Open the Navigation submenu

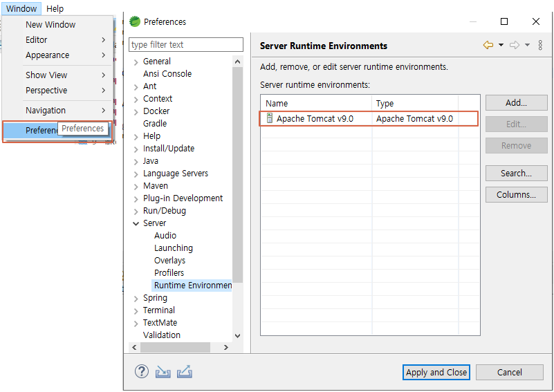tap(57, 110)
